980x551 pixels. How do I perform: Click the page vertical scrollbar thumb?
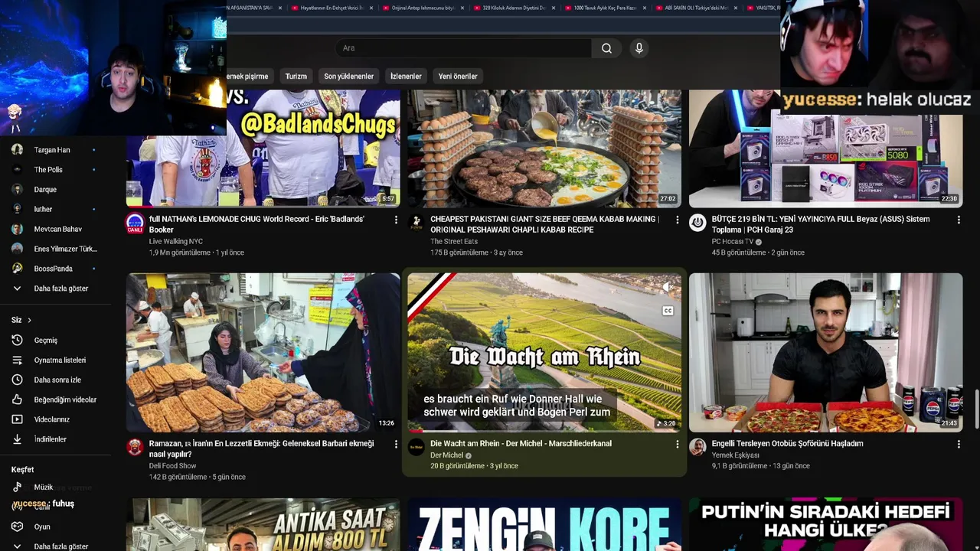point(976,409)
